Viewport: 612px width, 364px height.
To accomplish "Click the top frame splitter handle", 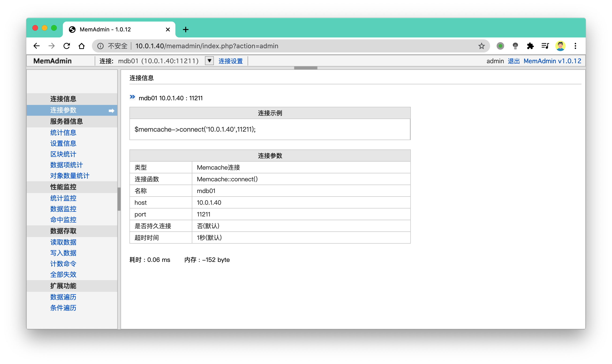I will pos(306,68).
